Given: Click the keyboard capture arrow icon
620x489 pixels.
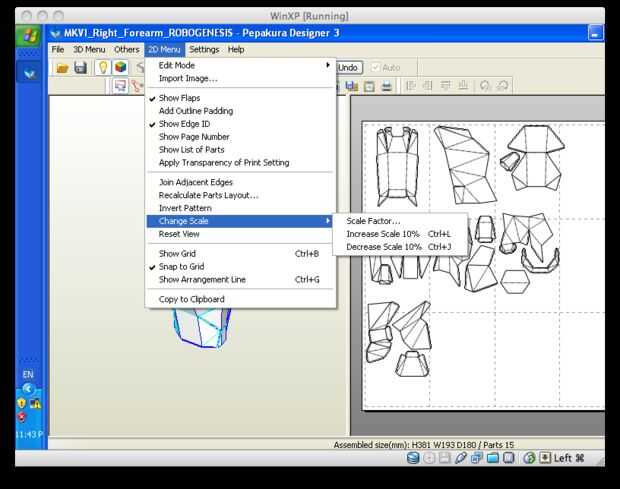Looking at the screenshot, I should click(x=545, y=458).
